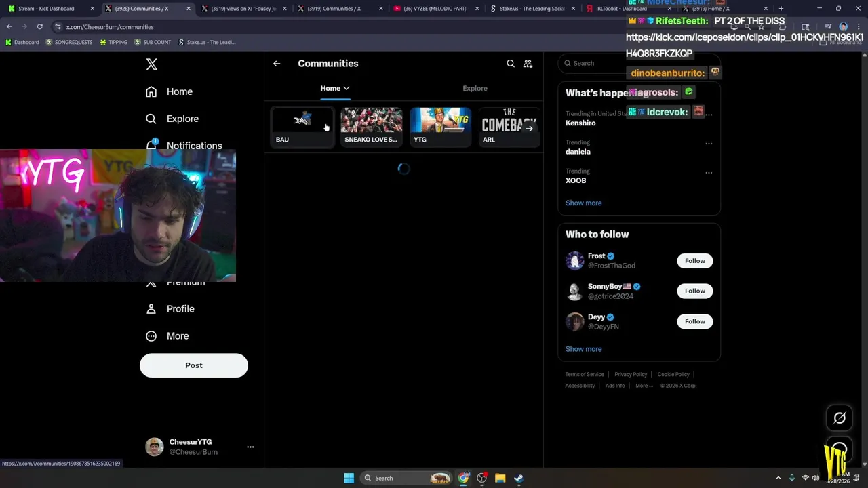Expand the Home feed dropdown

335,88
